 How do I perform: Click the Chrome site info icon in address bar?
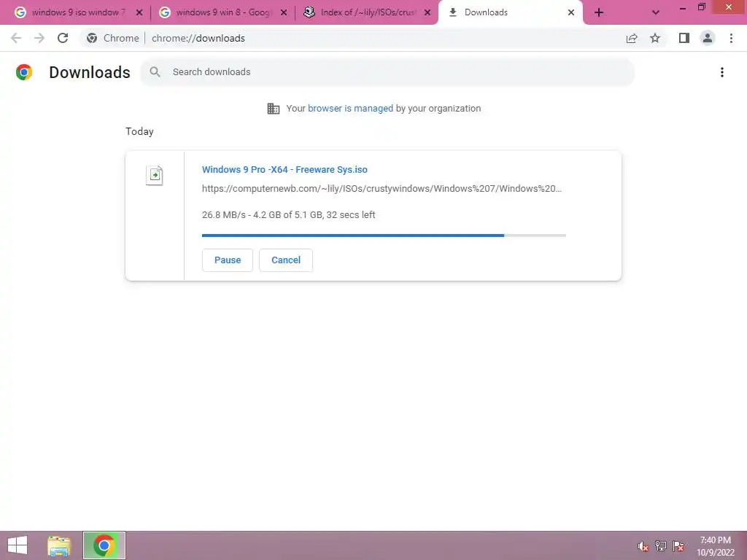(92, 38)
